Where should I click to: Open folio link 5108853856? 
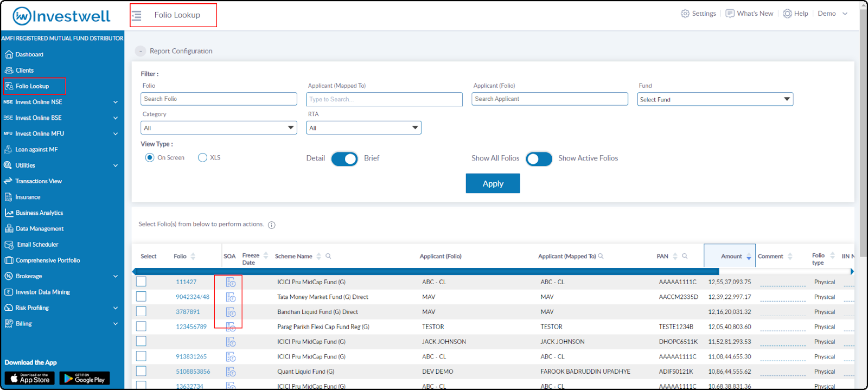[x=193, y=372]
